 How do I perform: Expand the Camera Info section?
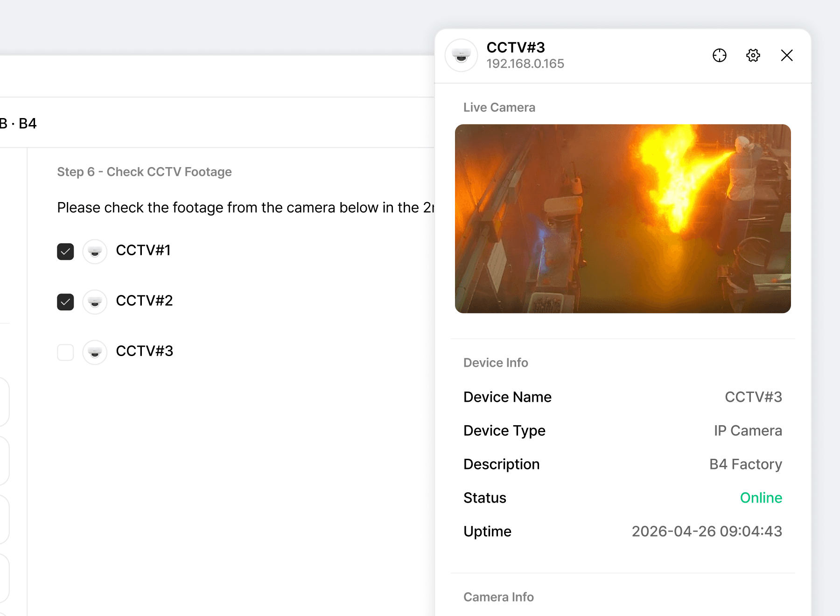[498, 597]
